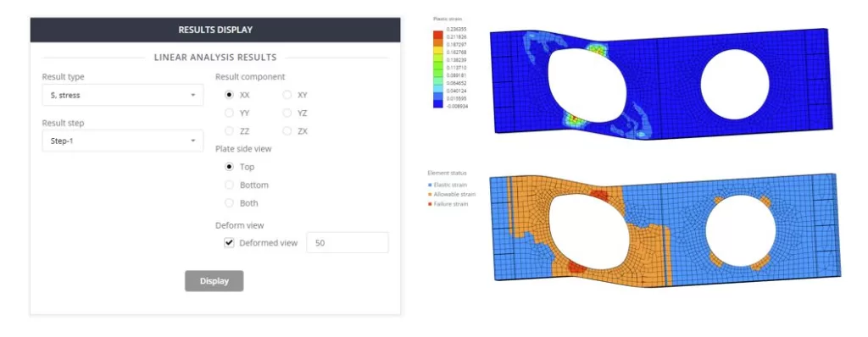Viewport: 868px width, 337px height.
Task: Click the element status mesh plot
Action: click(665, 229)
